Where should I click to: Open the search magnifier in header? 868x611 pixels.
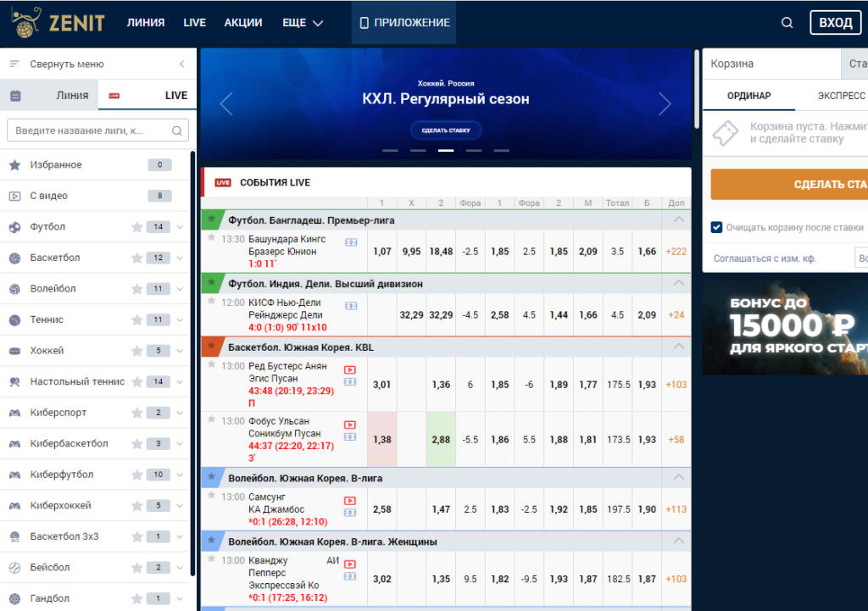click(787, 23)
